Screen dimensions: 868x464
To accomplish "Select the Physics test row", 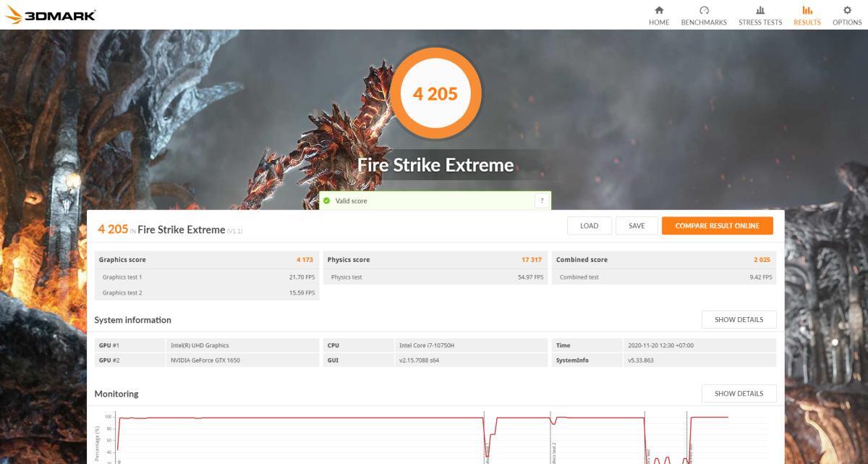I will [435, 277].
